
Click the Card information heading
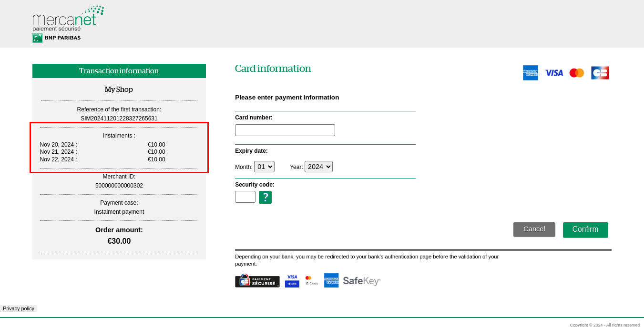273,69
